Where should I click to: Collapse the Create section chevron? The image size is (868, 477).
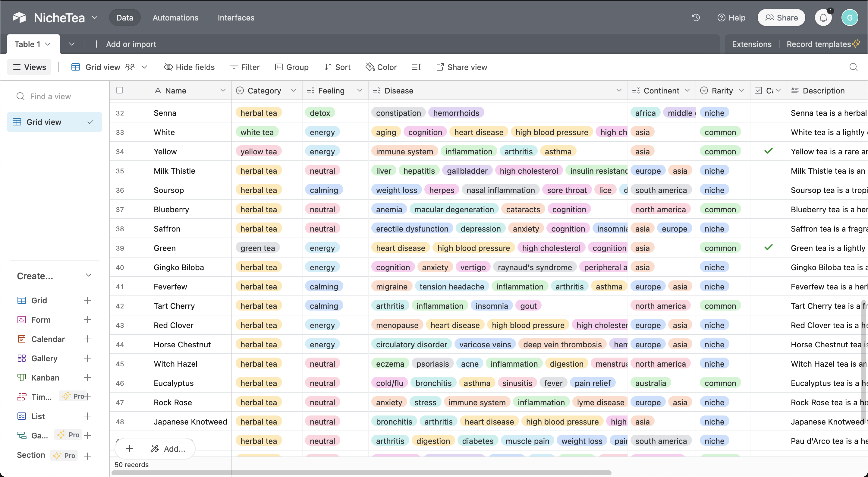point(88,275)
